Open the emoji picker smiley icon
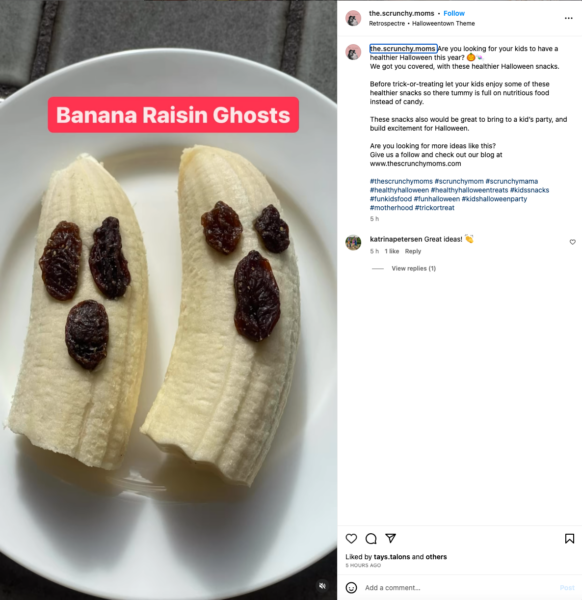The height and width of the screenshot is (600, 582). [x=351, y=587]
